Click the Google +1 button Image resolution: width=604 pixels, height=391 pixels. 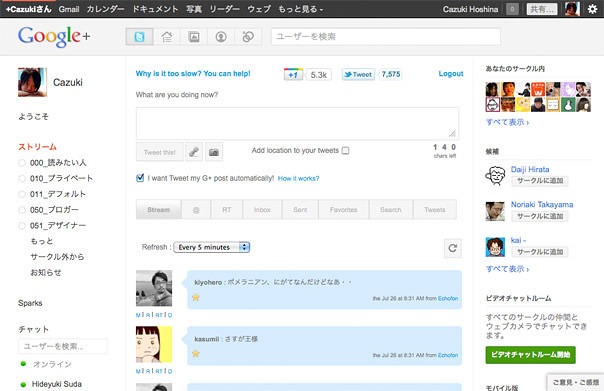pyautogui.click(x=293, y=74)
